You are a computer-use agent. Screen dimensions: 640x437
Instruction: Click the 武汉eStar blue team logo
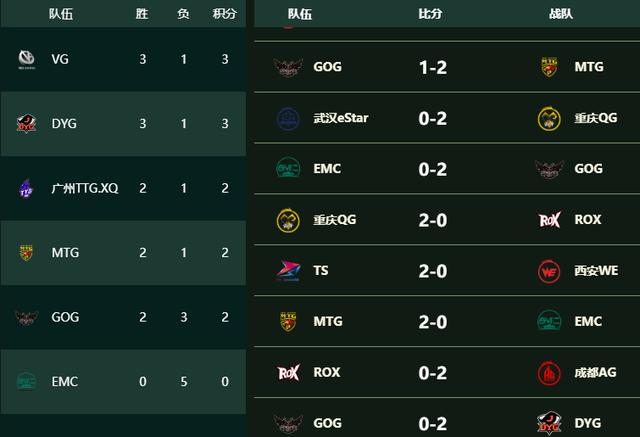pyautogui.click(x=288, y=118)
